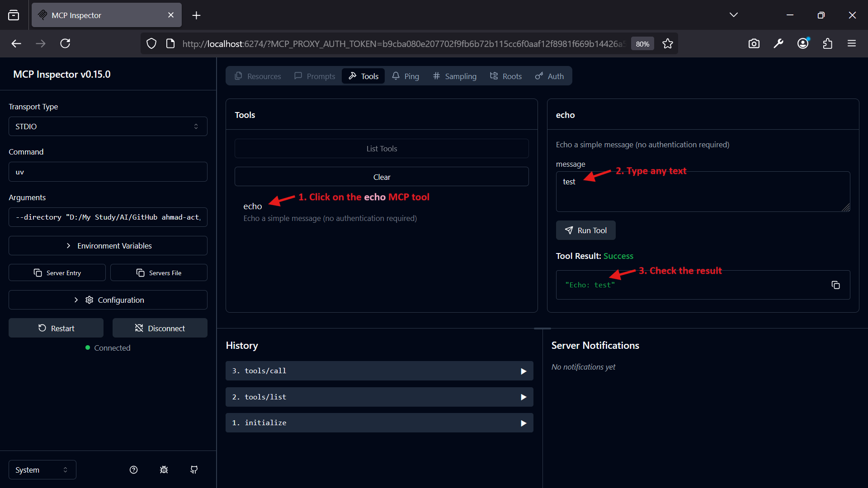Run the echo tool
868x488 pixels.
point(585,230)
